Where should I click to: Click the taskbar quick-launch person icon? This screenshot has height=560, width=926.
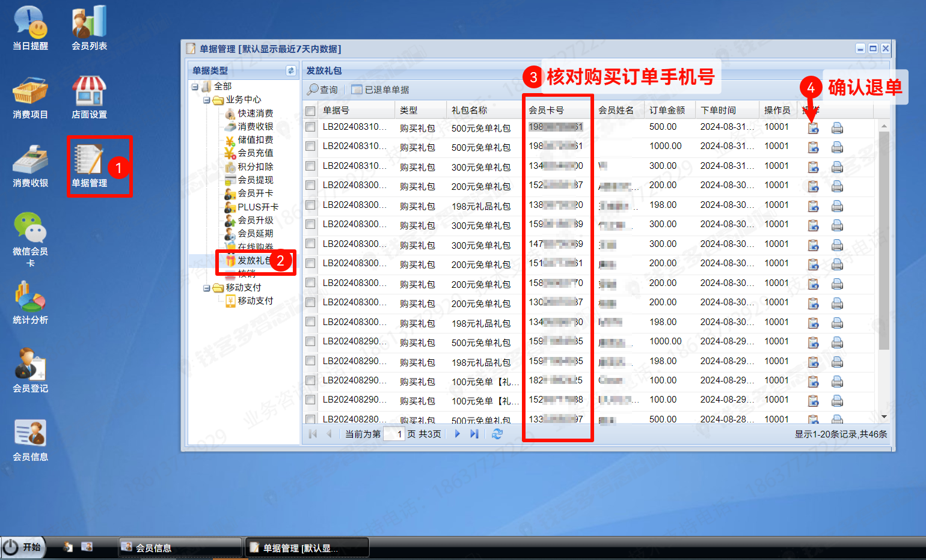(x=68, y=547)
